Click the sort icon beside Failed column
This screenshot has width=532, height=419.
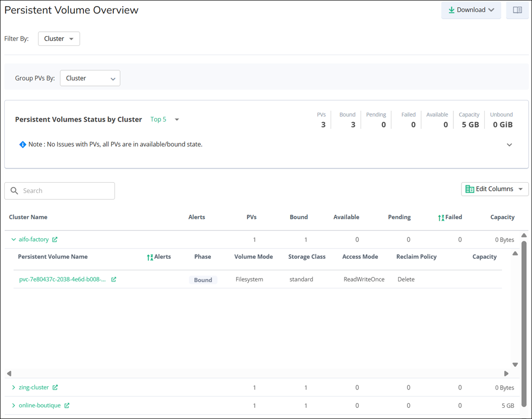coord(441,217)
